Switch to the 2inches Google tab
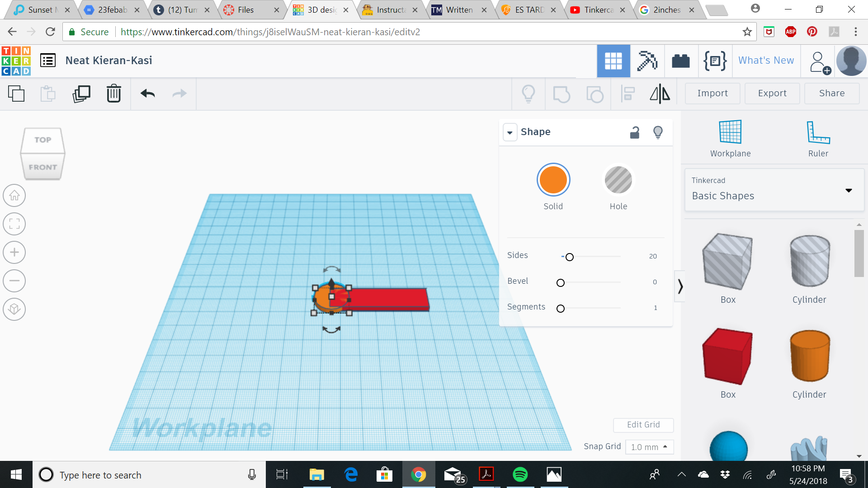Screen dimensions: 868x488 click(667, 9)
